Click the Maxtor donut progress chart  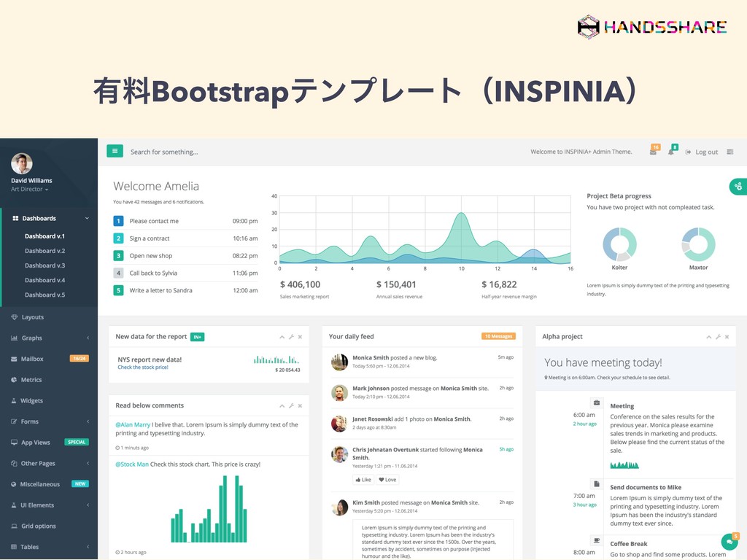pyautogui.click(x=698, y=244)
